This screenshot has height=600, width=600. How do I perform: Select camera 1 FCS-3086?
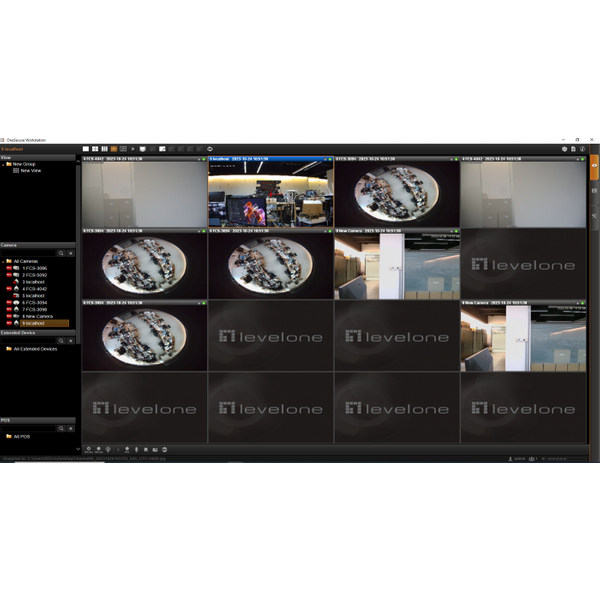[34, 268]
